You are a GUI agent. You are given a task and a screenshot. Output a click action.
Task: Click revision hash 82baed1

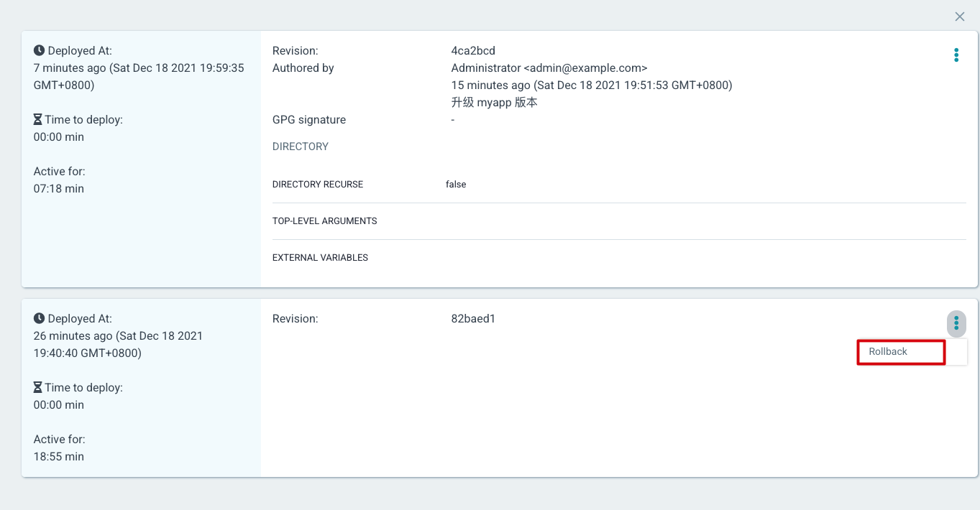(473, 319)
